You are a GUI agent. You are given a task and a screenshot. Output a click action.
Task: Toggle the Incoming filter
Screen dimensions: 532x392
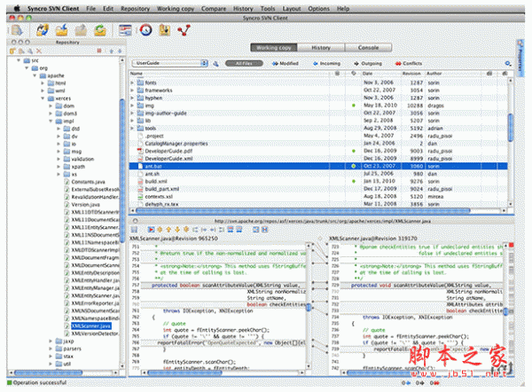pos(326,64)
